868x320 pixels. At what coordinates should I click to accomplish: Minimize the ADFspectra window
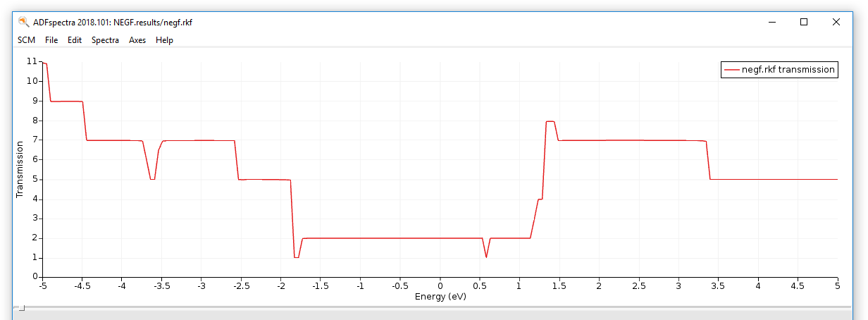click(x=771, y=22)
